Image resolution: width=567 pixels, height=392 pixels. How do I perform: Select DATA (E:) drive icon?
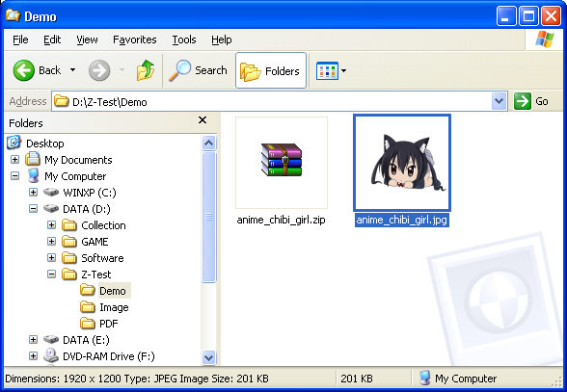pos(51,340)
